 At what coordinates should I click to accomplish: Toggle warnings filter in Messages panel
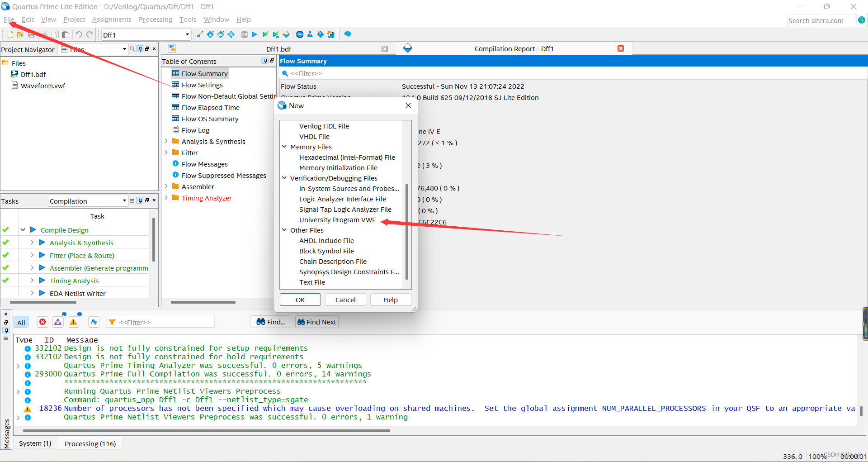click(73, 322)
